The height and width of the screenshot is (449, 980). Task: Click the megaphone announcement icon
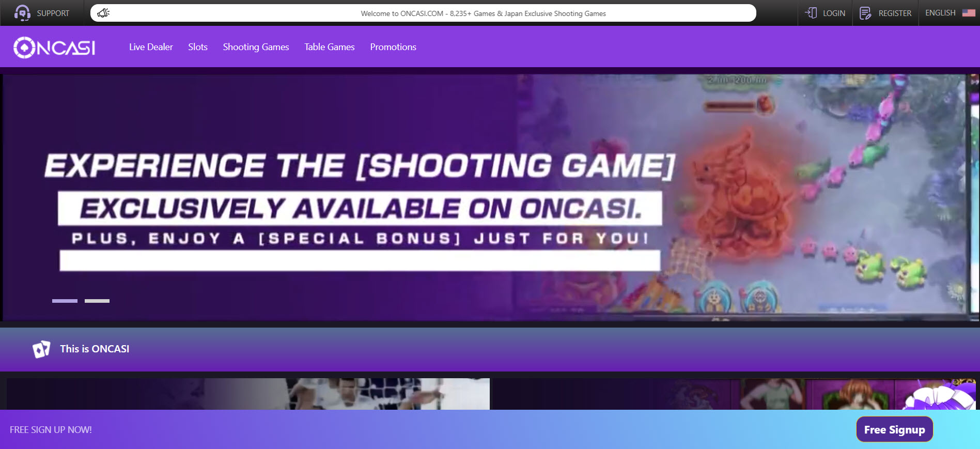(x=103, y=13)
